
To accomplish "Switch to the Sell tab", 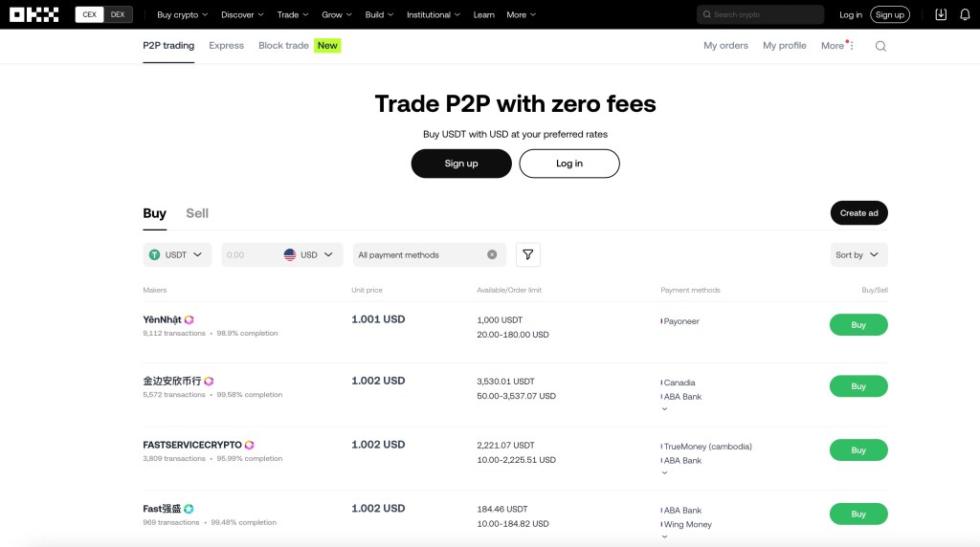I will pos(197,213).
